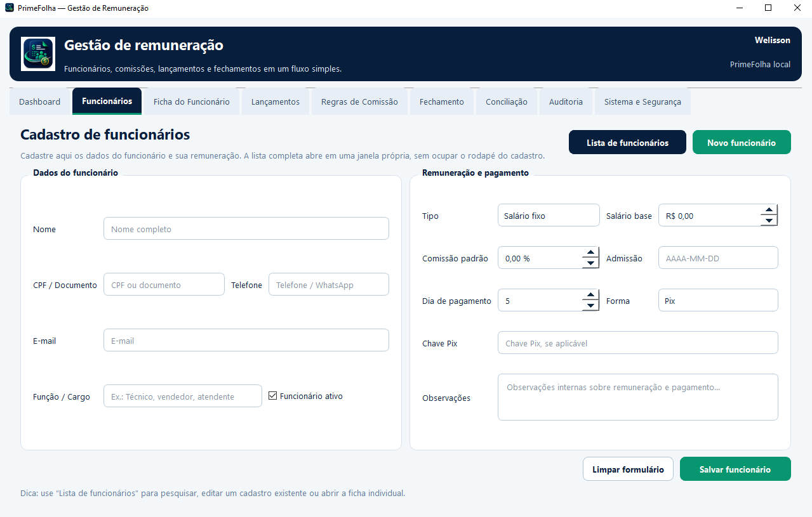Switch to the Dashboard tab
812x517 pixels.
point(39,102)
